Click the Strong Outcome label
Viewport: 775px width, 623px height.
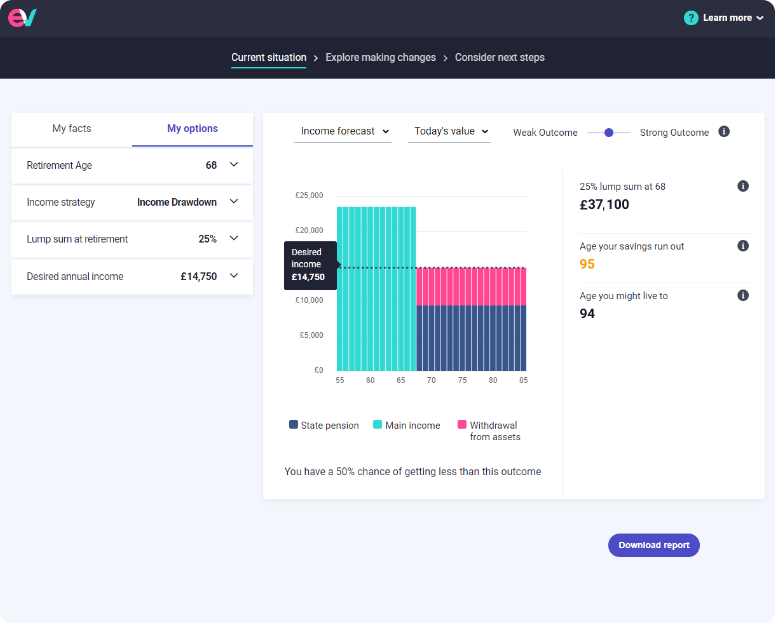click(674, 133)
